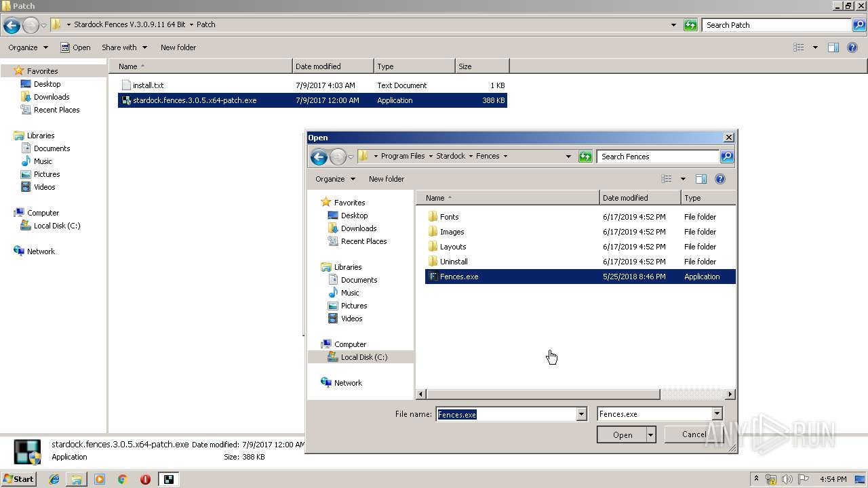This screenshot has width=868, height=488.
Task: Click Forward arrow in Patch explorer window
Action: coord(31,26)
